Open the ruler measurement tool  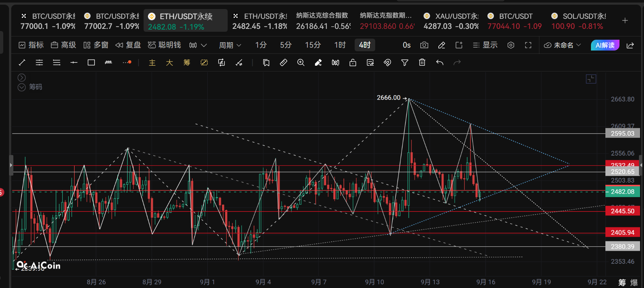tap(284, 62)
